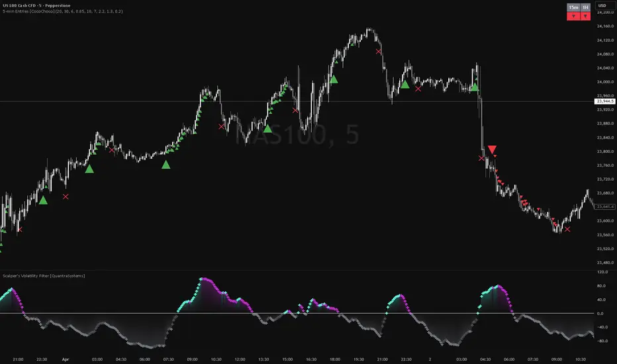
Task: Click the 18:00 time axis label
Action: (335, 359)
